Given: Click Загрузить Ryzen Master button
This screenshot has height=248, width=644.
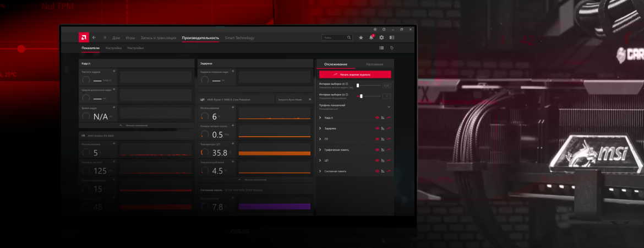Looking at the screenshot, I should 294,100.
